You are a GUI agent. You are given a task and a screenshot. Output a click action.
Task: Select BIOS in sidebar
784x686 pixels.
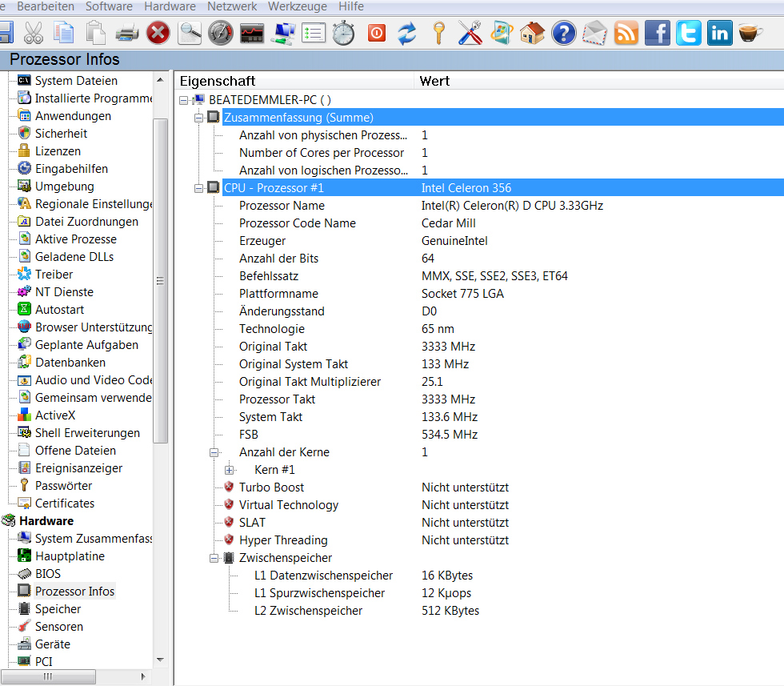[x=48, y=573]
